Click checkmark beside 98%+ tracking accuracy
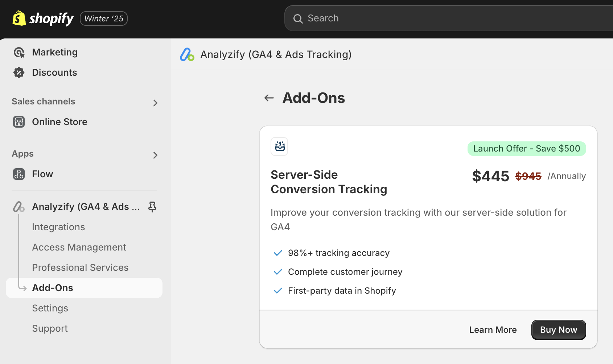This screenshot has width=613, height=364. 278,253
